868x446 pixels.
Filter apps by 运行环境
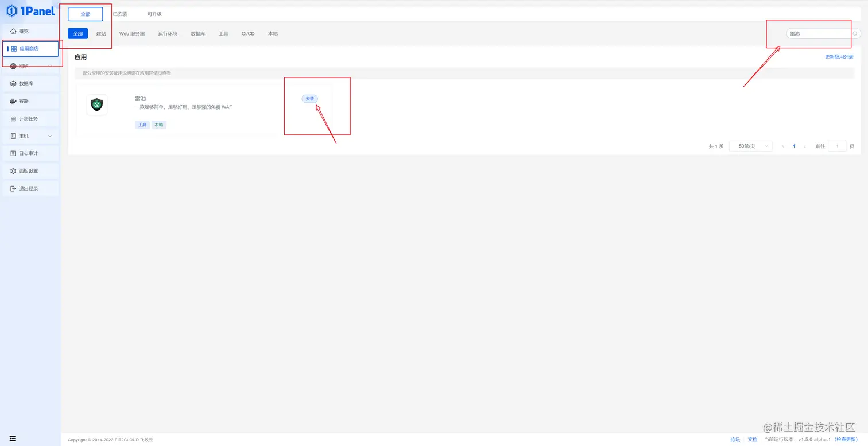168,34
